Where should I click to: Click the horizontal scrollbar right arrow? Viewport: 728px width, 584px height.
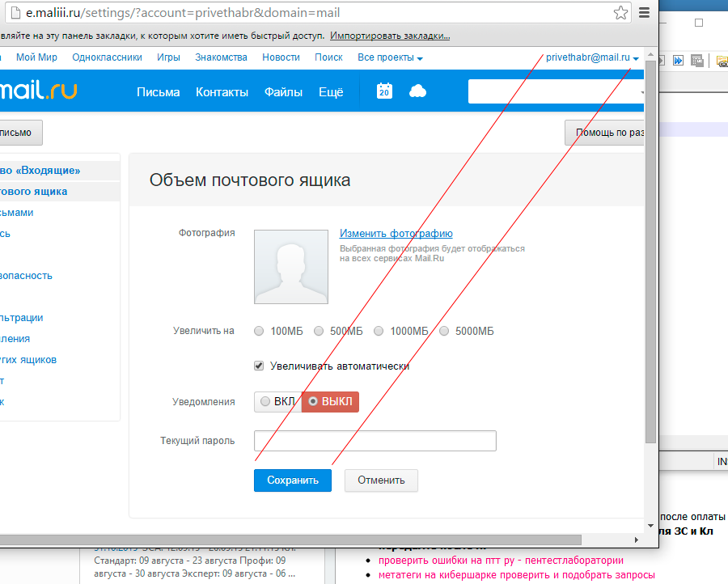click(x=637, y=540)
